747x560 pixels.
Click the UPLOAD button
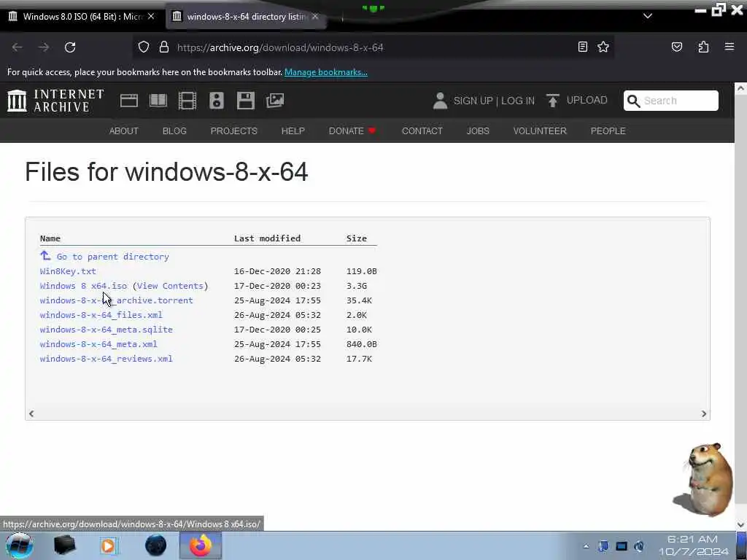coord(577,101)
